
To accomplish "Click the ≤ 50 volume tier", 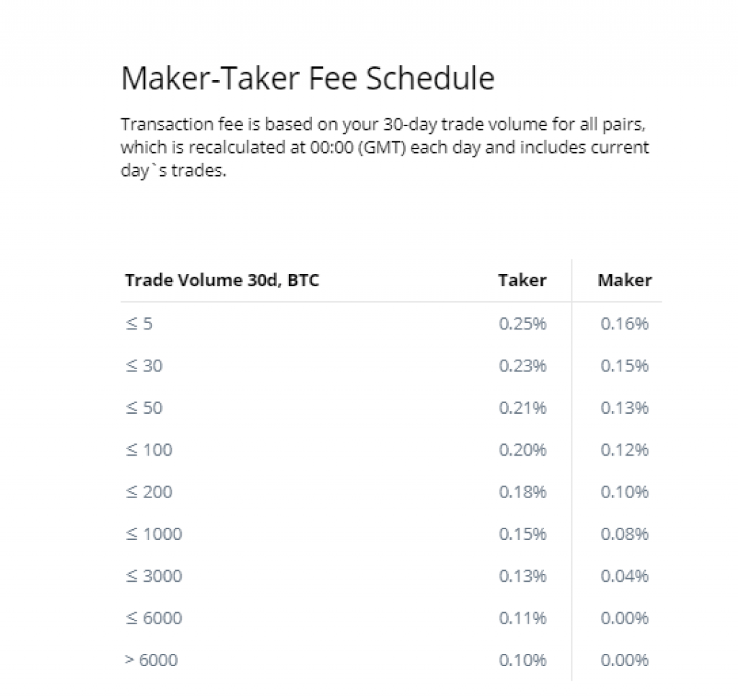I will tap(144, 407).
